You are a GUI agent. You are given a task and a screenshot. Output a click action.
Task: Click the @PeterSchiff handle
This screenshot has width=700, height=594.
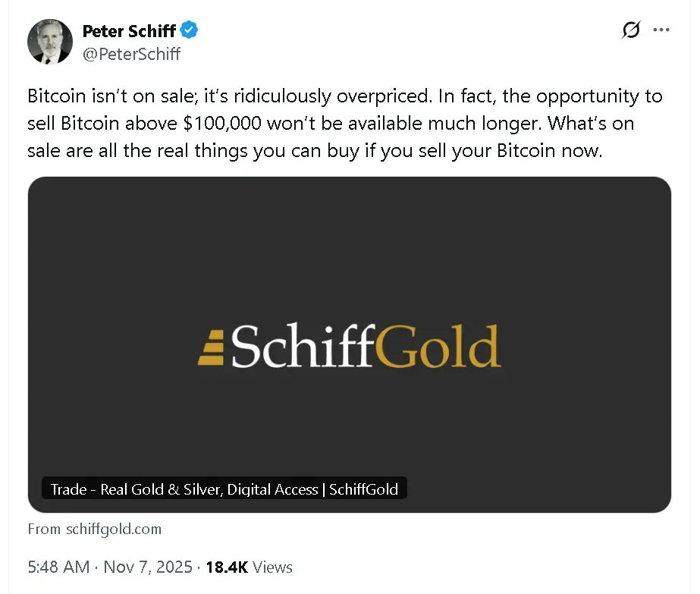click(x=132, y=54)
